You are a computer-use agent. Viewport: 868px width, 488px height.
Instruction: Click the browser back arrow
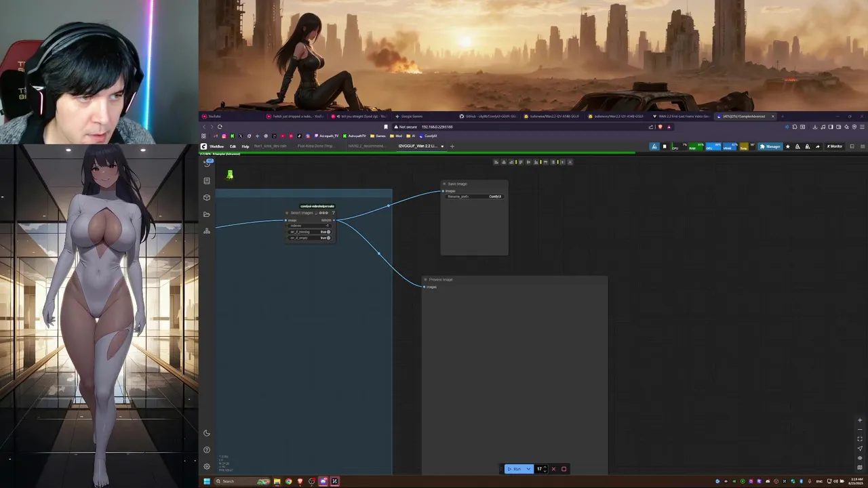[x=204, y=127]
